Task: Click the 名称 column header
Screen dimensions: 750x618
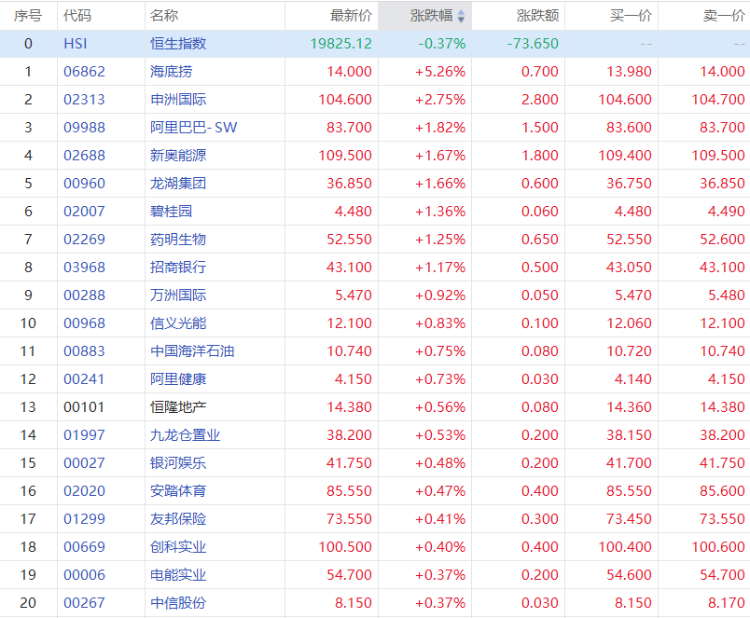Action: pyautogui.click(x=164, y=16)
